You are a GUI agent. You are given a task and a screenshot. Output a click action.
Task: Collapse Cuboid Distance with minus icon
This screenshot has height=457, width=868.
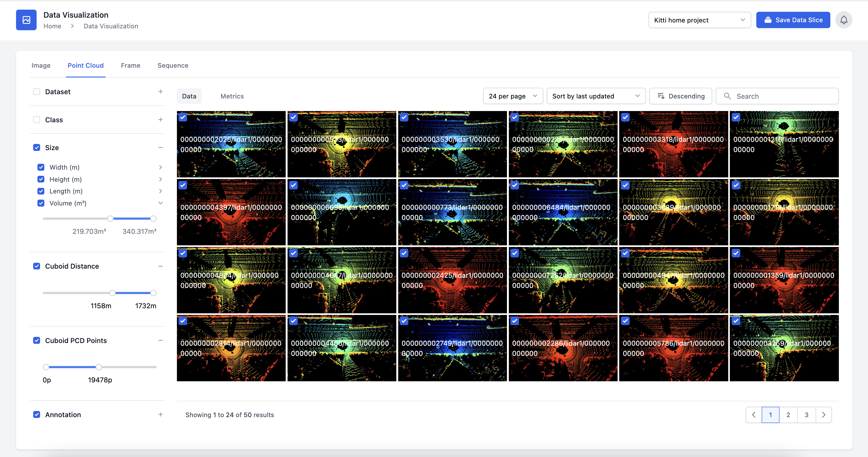pos(160,266)
